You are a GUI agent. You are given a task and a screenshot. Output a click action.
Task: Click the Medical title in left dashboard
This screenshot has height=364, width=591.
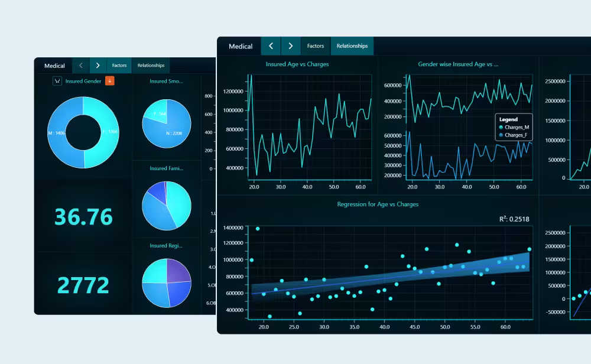click(x=54, y=66)
